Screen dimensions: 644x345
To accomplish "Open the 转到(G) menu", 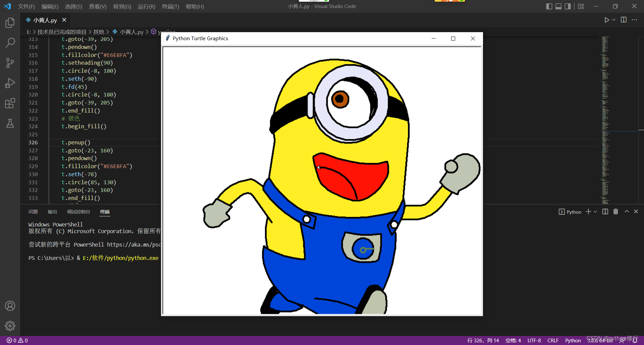I will tap(122, 6).
